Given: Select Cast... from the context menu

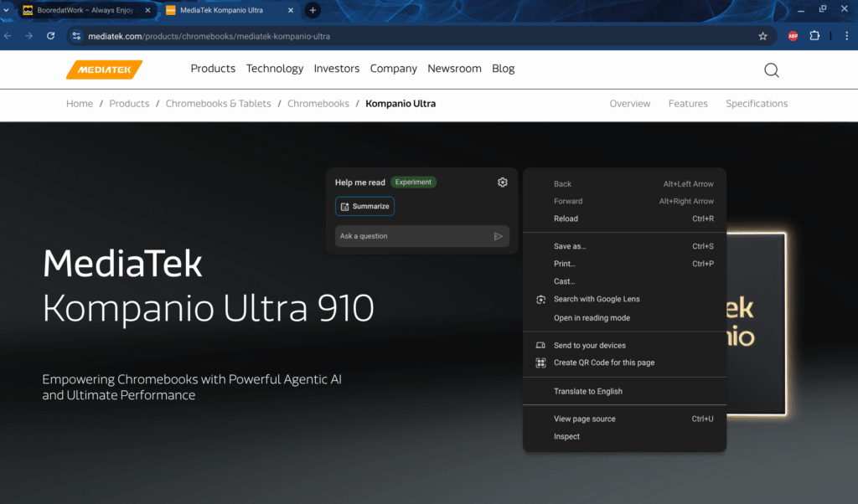Looking at the screenshot, I should [x=624, y=281].
